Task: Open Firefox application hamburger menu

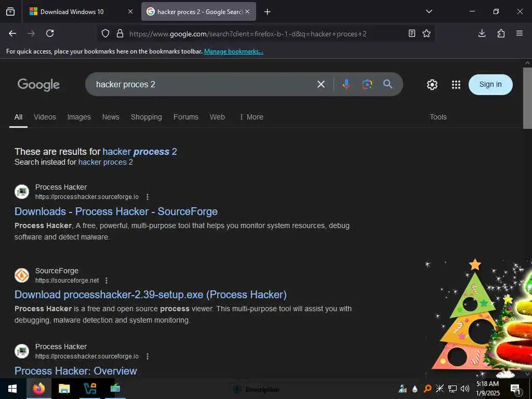Action: 520,33
